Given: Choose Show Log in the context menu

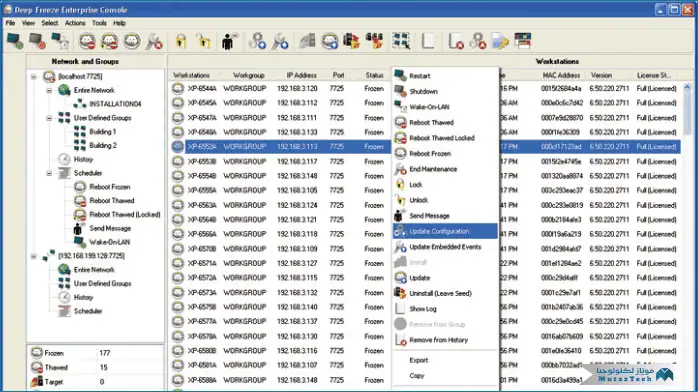Looking at the screenshot, I should pos(445,309).
